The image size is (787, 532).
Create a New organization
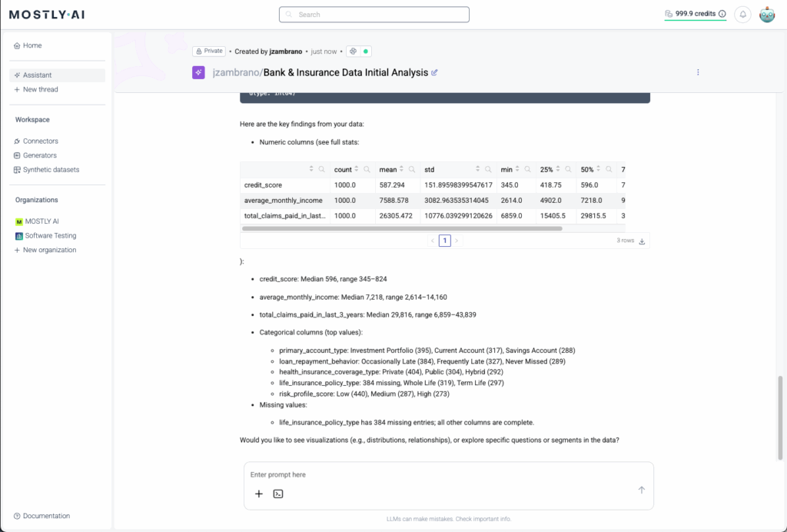[x=57, y=250]
